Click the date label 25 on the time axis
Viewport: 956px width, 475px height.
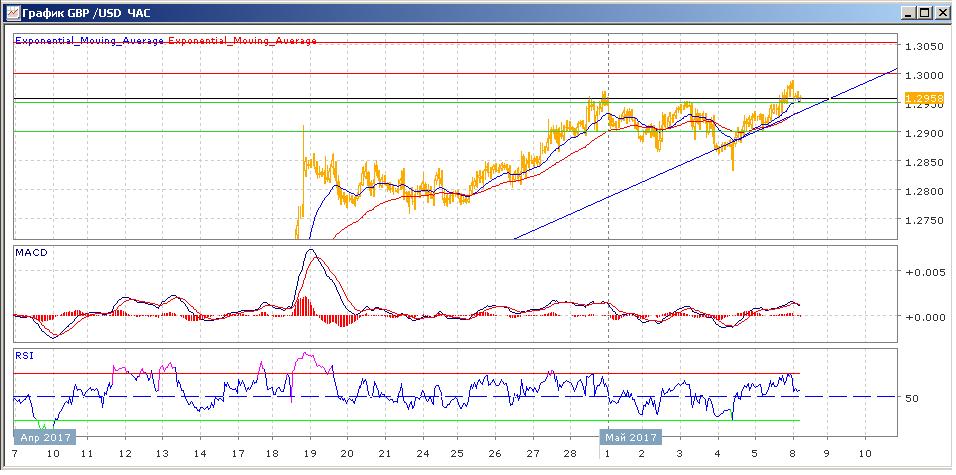458,454
